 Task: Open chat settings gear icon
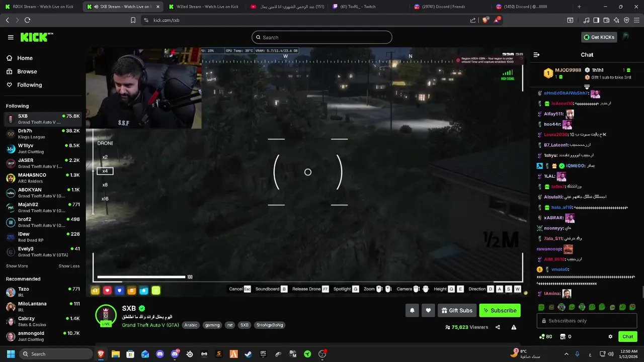[x=610, y=337]
